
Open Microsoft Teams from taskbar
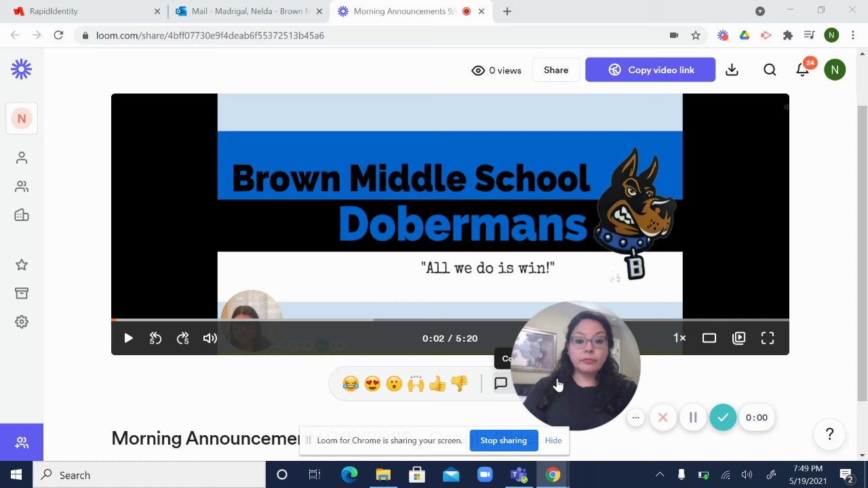click(x=519, y=475)
